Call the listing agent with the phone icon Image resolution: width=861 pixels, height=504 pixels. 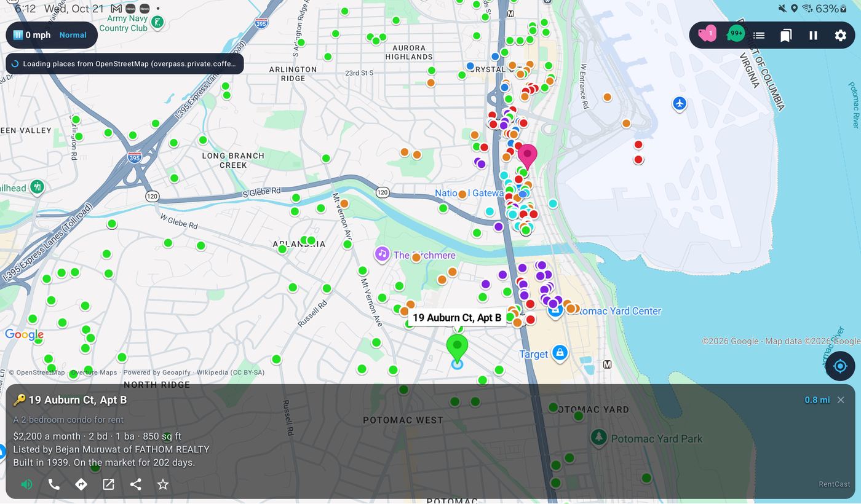54,484
